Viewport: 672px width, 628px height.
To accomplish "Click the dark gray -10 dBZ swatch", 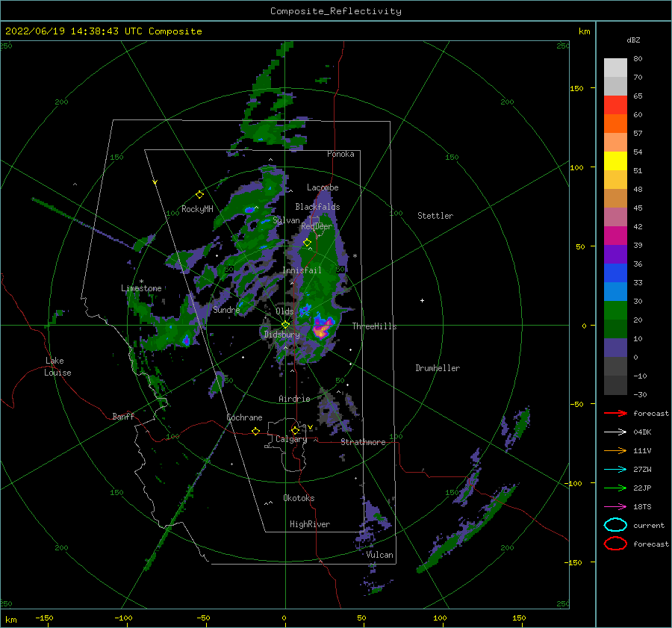I will (615, 385).
